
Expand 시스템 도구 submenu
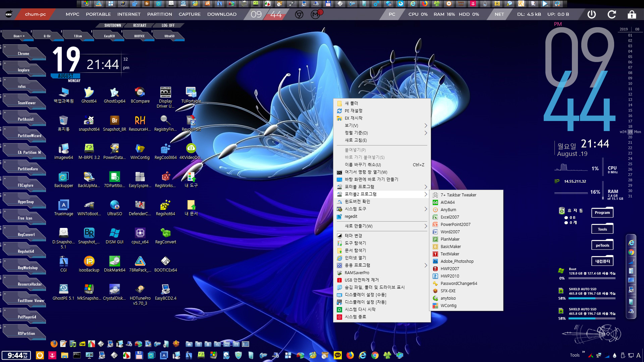(382, 209)
